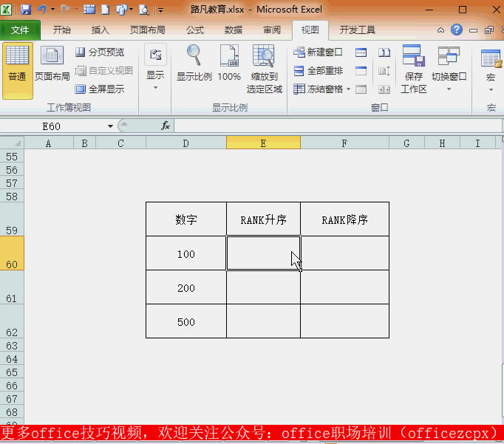Set zoom to 100% button

click(x=229, y=64)
